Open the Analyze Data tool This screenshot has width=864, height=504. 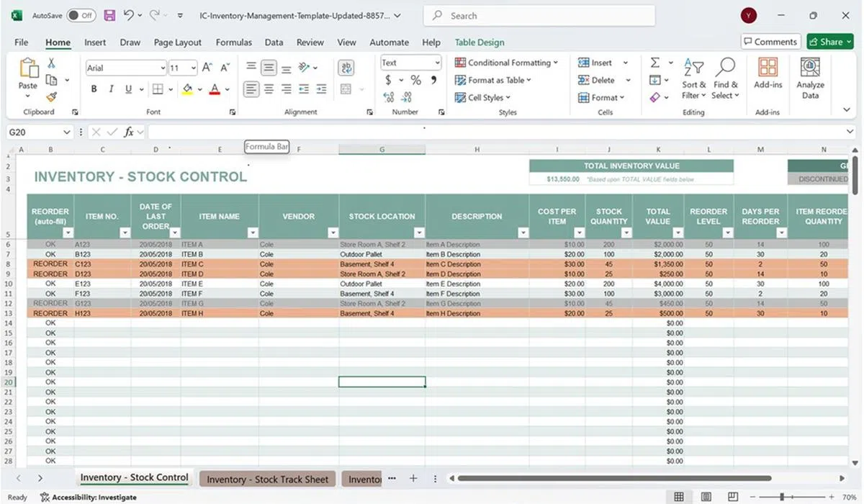click(x=810, y=78)
